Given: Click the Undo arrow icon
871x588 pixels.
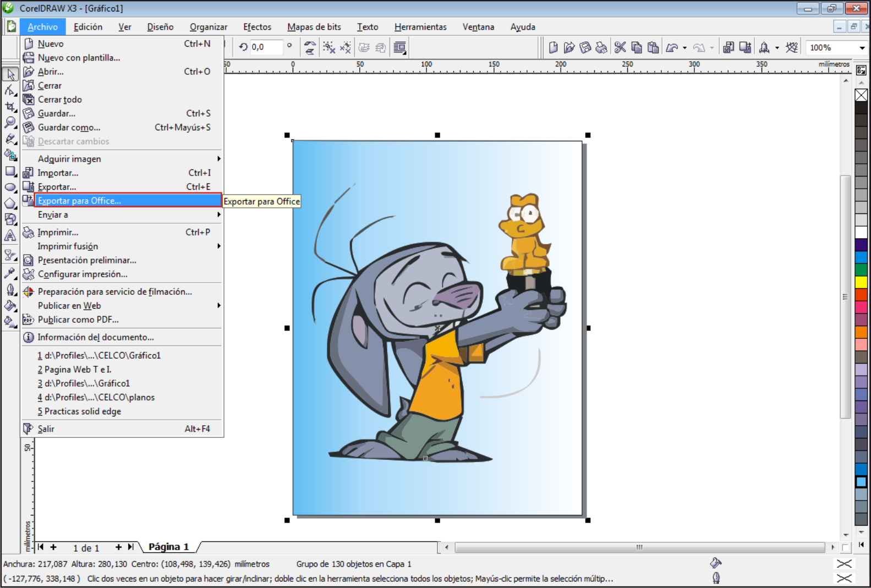Looking at the screenshot, I should click(672, 47).
